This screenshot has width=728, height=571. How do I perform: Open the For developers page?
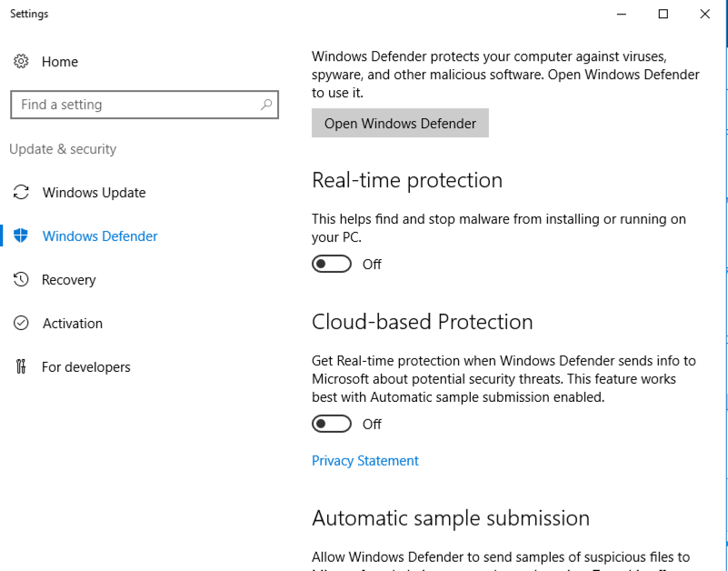(86, 367)
